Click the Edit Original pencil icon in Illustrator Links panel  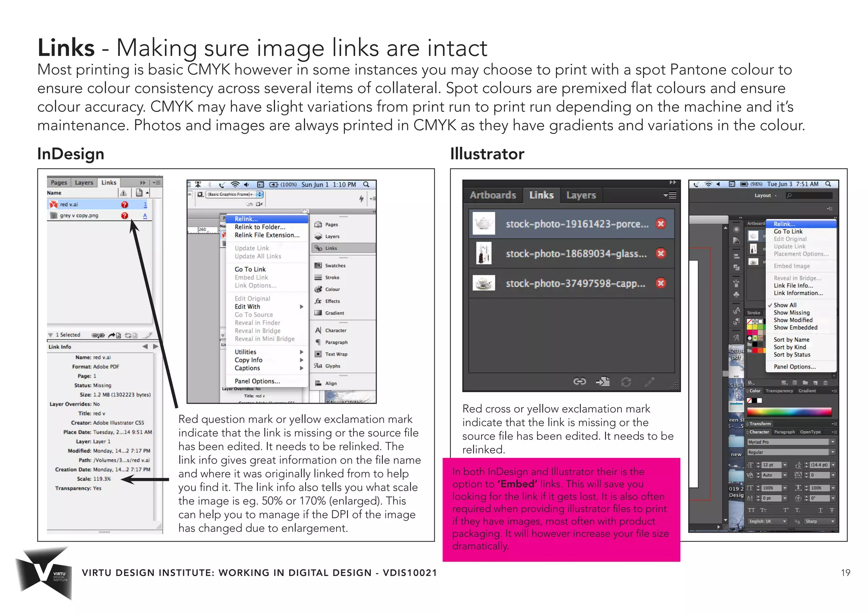(x=649, y=382)
